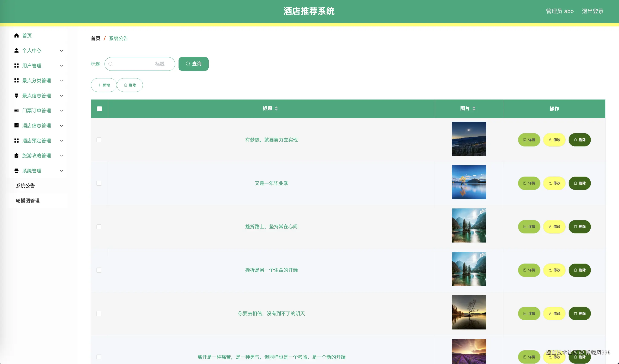Expand the 系统管理 section

[x=61, y=170]
